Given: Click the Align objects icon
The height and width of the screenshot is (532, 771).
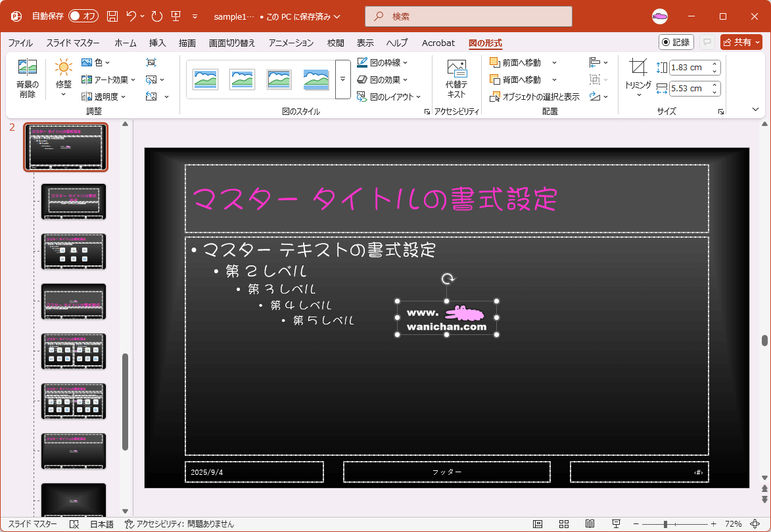Looking at the screenshot, I should tap(595, 62).
